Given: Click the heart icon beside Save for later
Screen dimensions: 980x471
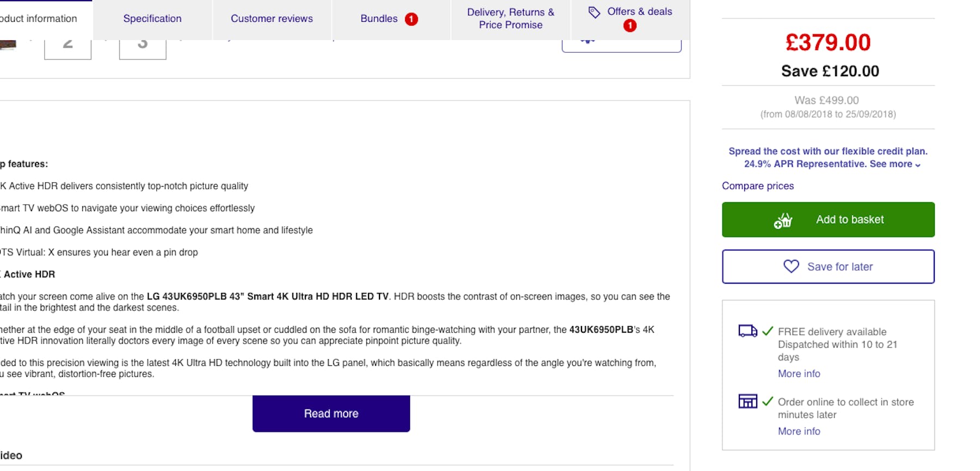Looking at the screenshot, I should point(791,266).
